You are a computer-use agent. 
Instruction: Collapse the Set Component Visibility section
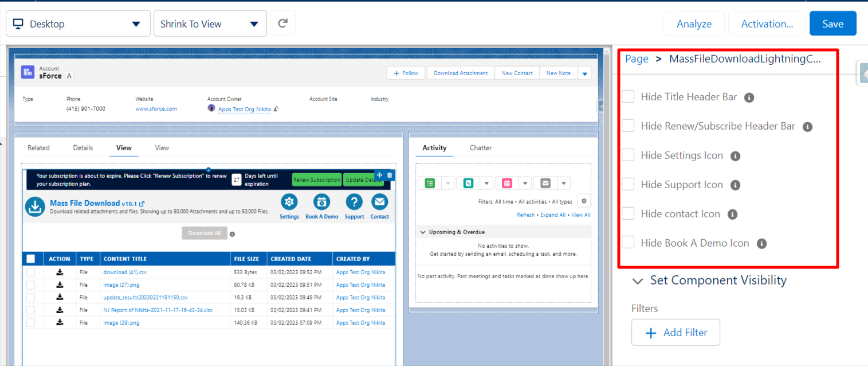637,281
